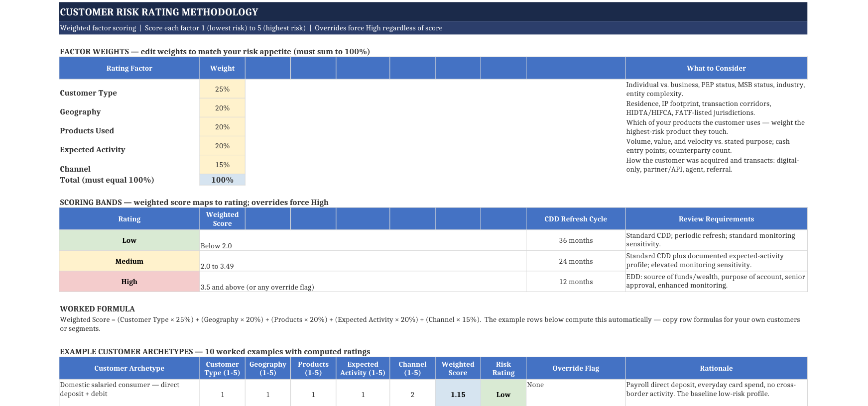Screen dimensions: 868x406
Task: Click the 'Weighted factor scoring' subtitle row
Action: pos(433,28)
